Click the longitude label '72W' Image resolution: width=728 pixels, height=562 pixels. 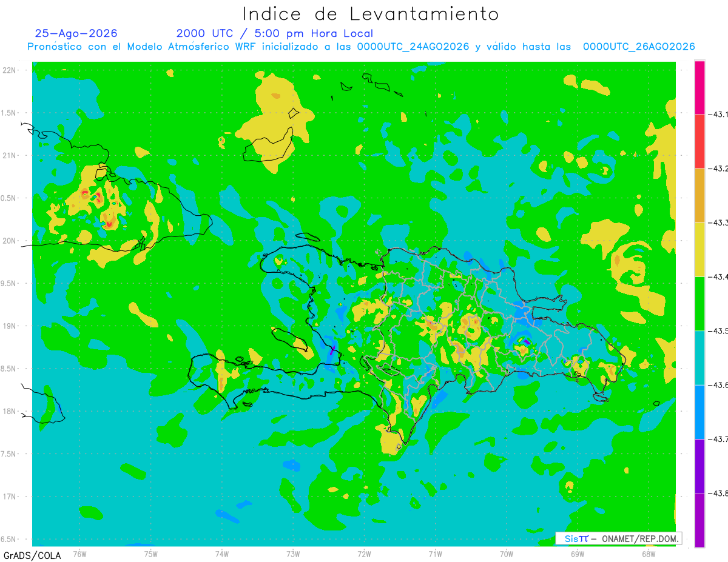click(364, 554)
